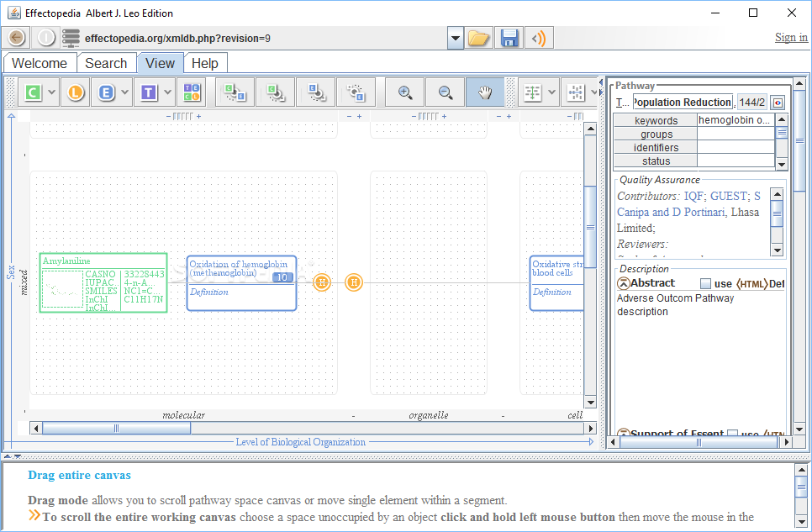Click the 'groups' table row label
The height and width of the screenshot is (532, 812).
pos(656,134)
